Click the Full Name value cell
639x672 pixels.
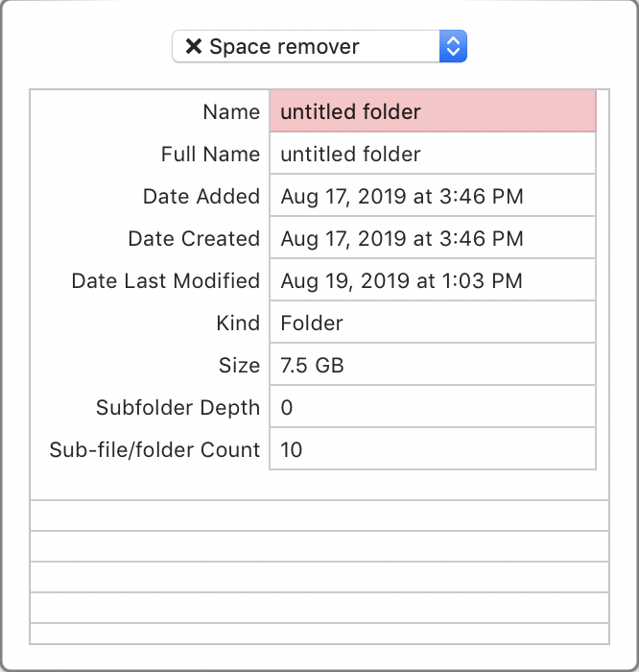pyautogui.click(x=433, y=154)
